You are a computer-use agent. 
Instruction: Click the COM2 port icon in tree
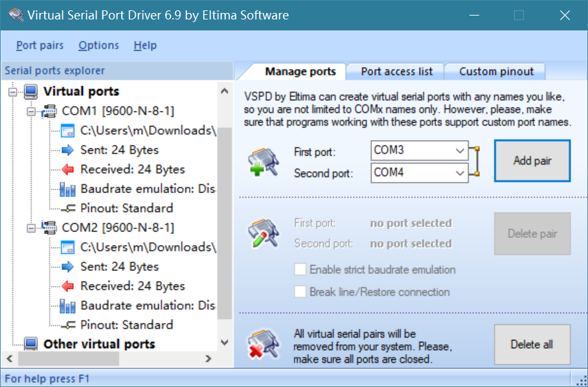[x=49, y=228]
